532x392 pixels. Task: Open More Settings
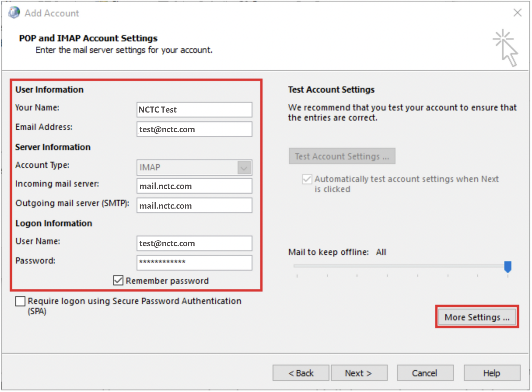477,317
